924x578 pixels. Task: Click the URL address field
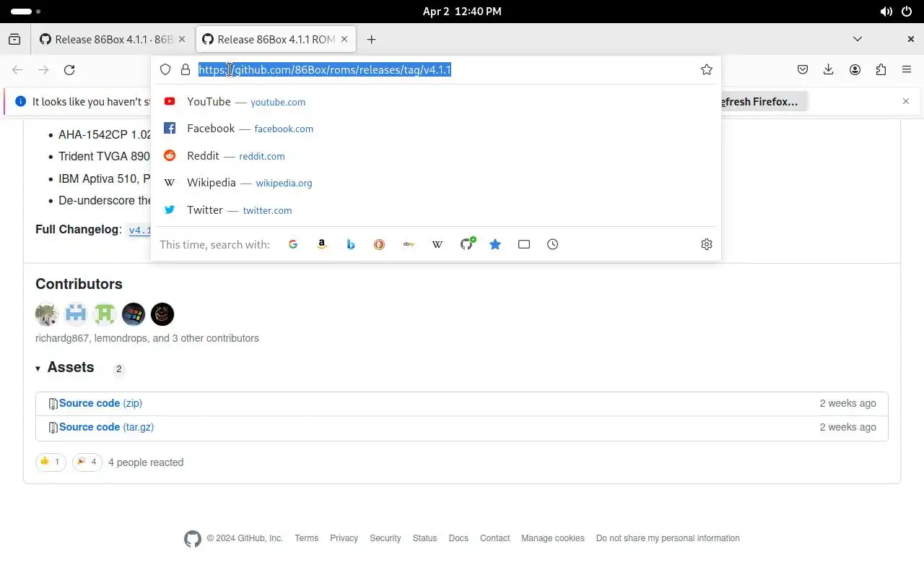coord(436,69)
